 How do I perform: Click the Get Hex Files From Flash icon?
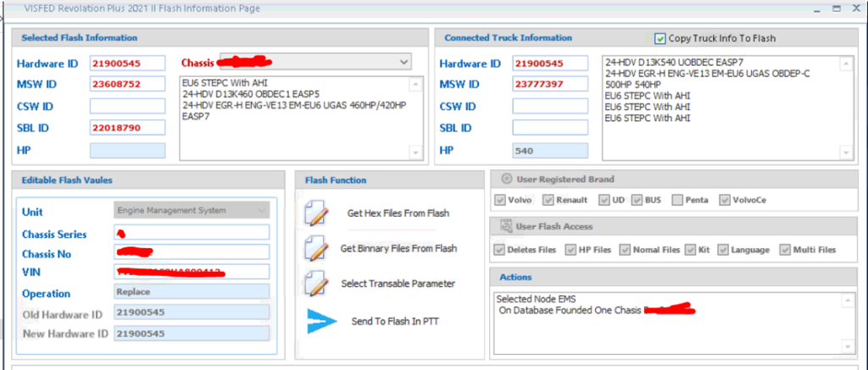tap(317, 213)
